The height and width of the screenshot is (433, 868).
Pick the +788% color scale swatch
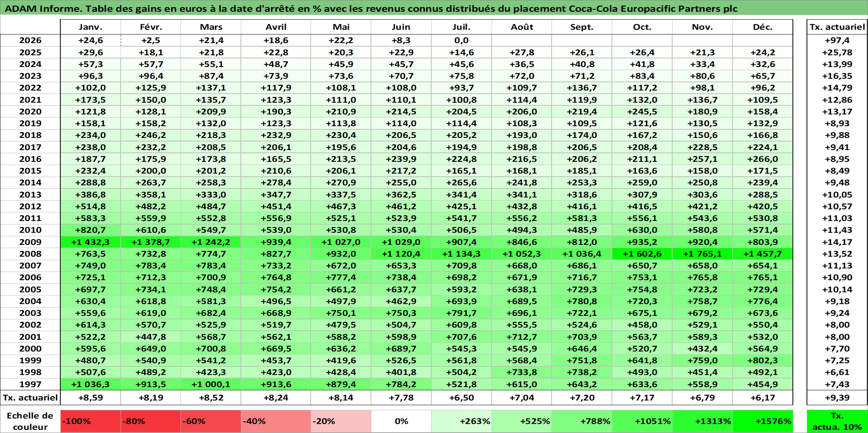582,421
